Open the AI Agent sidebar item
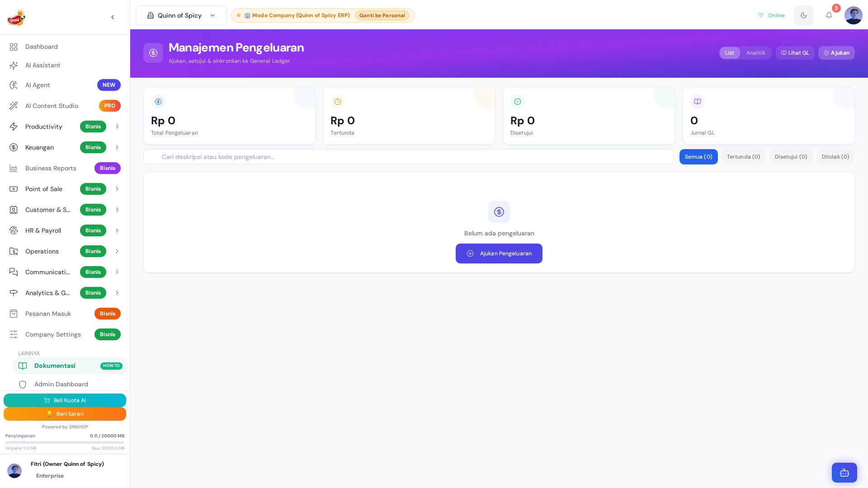Image resolution: width=868 pixels, height=488 pixels. pyautogui.click(x=65, y=85)
